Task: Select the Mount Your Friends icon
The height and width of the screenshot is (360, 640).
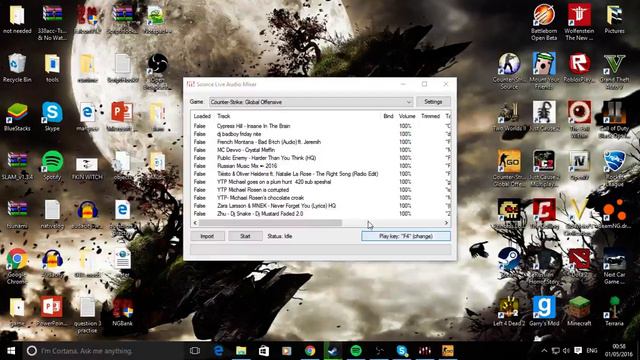Action: pyautogui.click(x=544, y=71)
